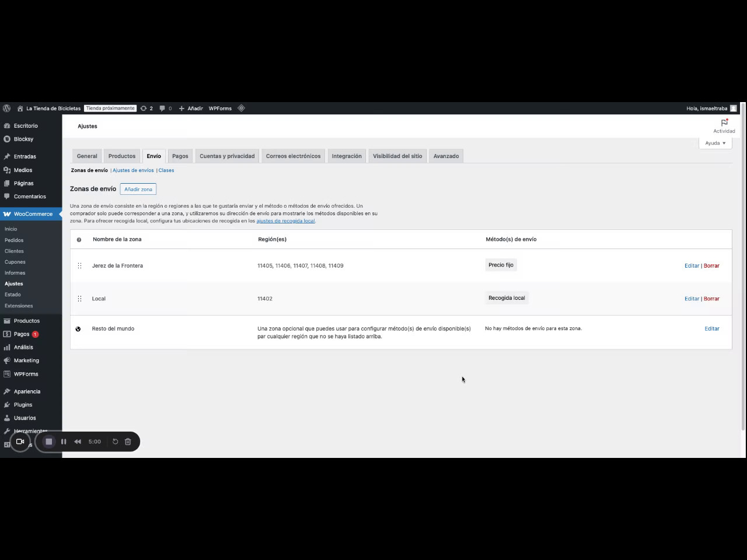Delete the Local shipping zone
This screenshot has height=560, width=747.
coord(711,299)
